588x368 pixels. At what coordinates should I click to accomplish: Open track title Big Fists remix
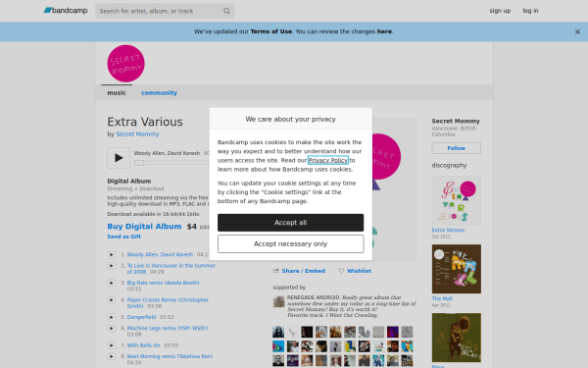click(163, 283)
